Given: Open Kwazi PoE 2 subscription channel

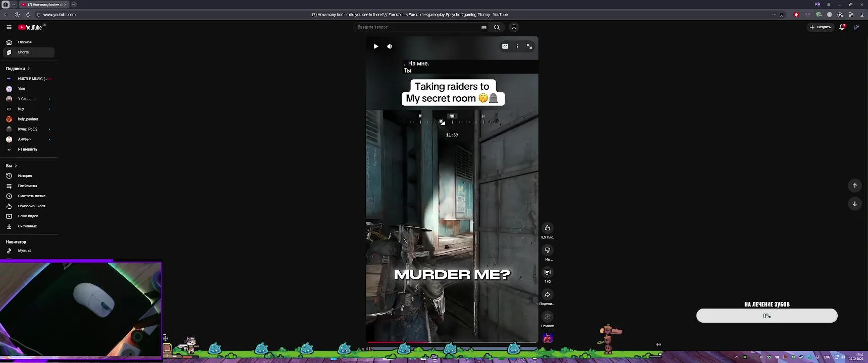Looking at the screenshot, I should tap(29, 129).
